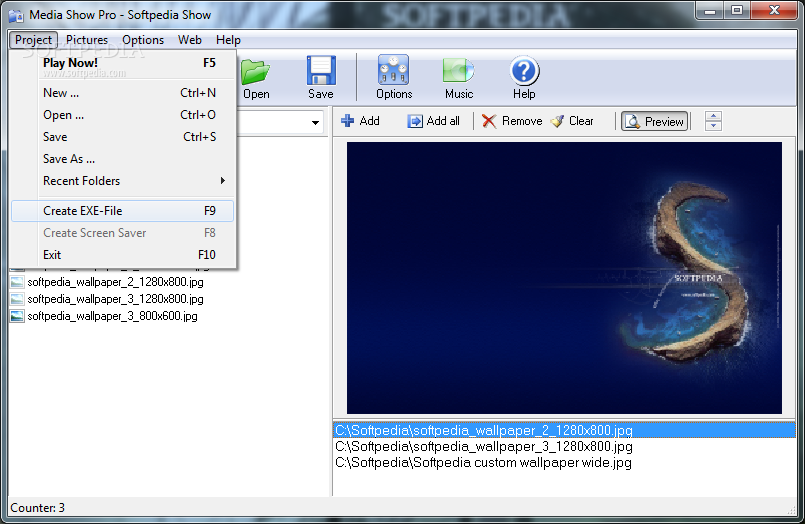Open the Pictures menu
The image size is (805, 524).
(87, 40)
